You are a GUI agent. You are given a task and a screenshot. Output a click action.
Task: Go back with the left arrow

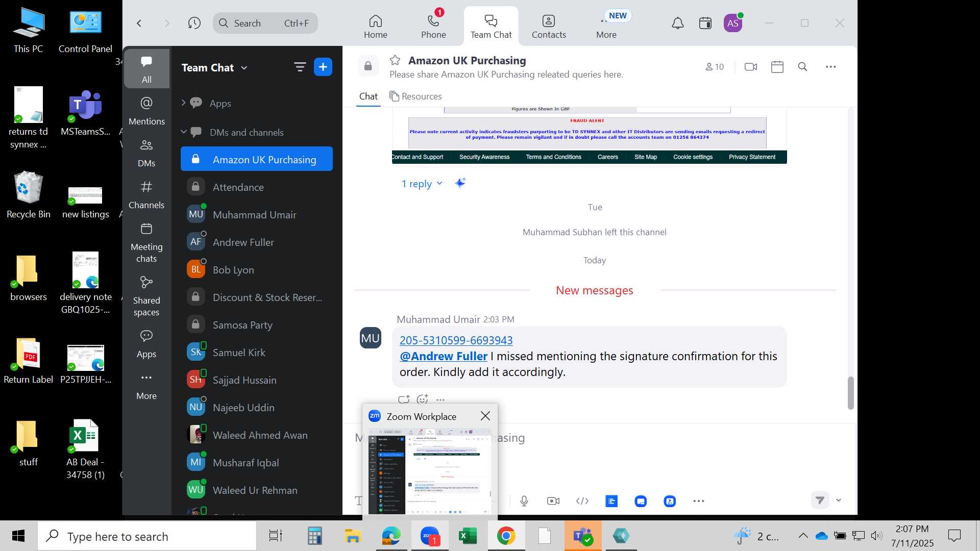[x=139, y=23]
